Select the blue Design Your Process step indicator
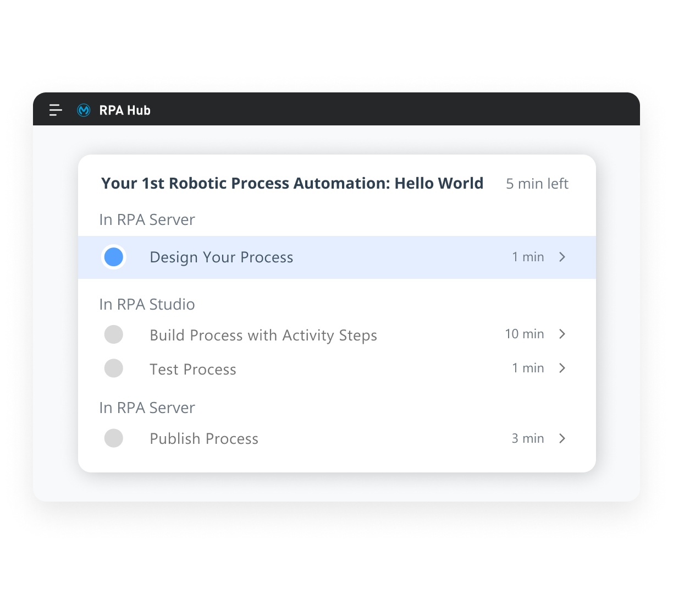This screenshot has height=616, width=673. 114,257
